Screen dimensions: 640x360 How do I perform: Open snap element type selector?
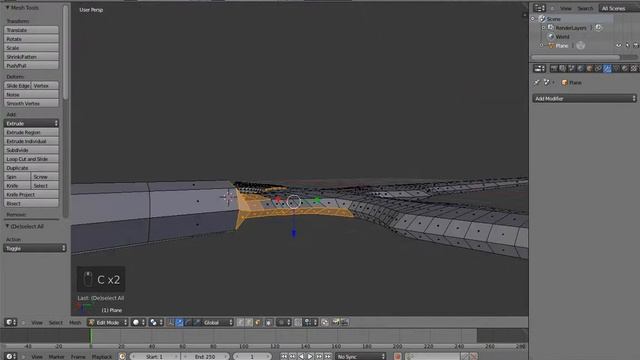(310, 322)
